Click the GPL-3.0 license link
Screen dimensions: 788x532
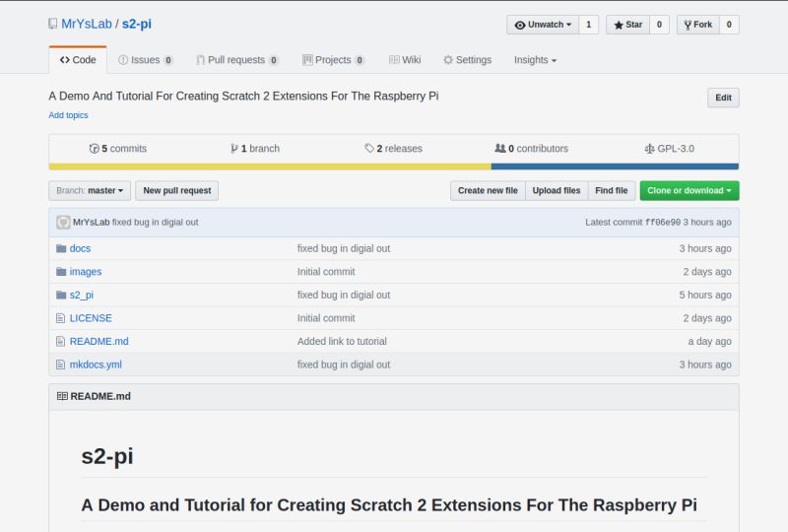[x=670, y=149]
